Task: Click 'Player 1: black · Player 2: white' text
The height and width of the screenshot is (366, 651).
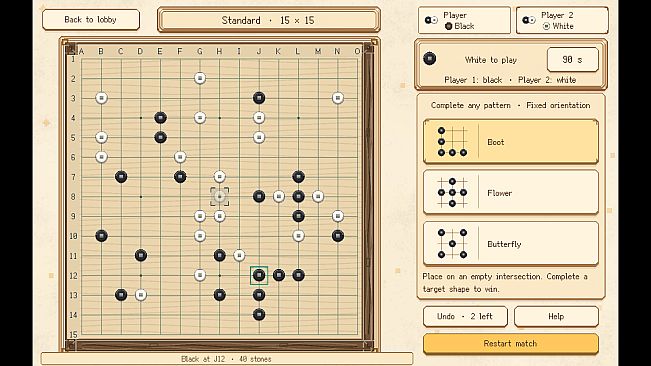Action: [x=510, y=80]
